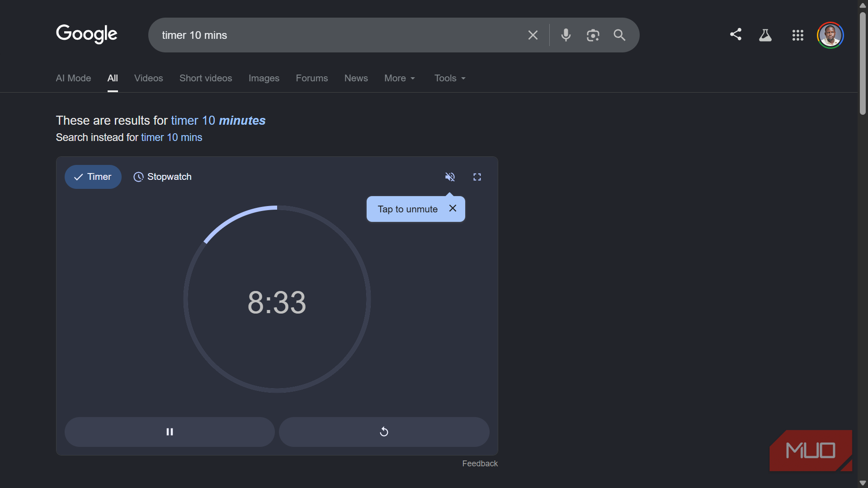Click the magnifying glass search icon
Viewport: 868px width, 488px height.
click(x=619, y=35)
